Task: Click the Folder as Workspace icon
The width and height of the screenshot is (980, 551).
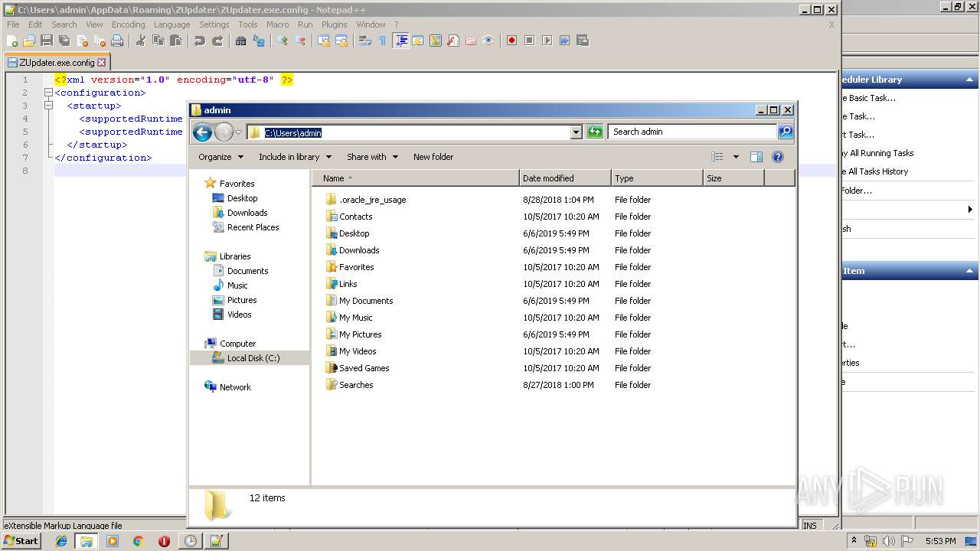Action: pyautogui.click(x=470, y=41)
